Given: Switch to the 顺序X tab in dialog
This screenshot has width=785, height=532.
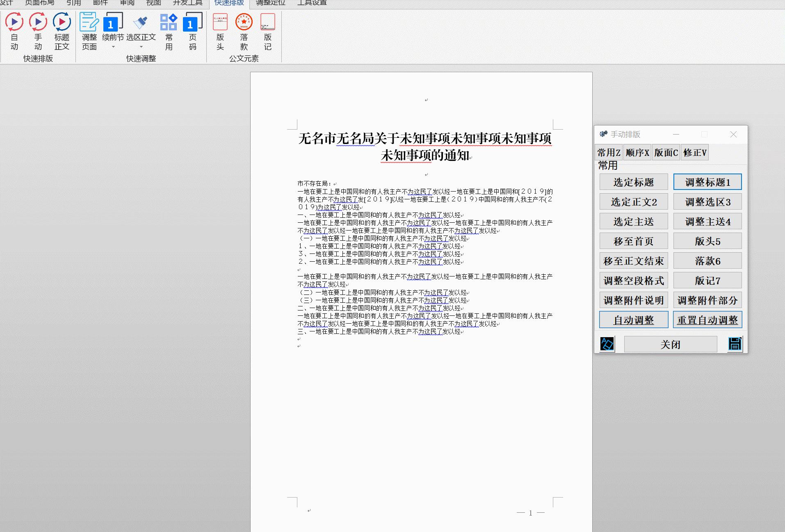Looking at the screenshot, I should 637,152.
